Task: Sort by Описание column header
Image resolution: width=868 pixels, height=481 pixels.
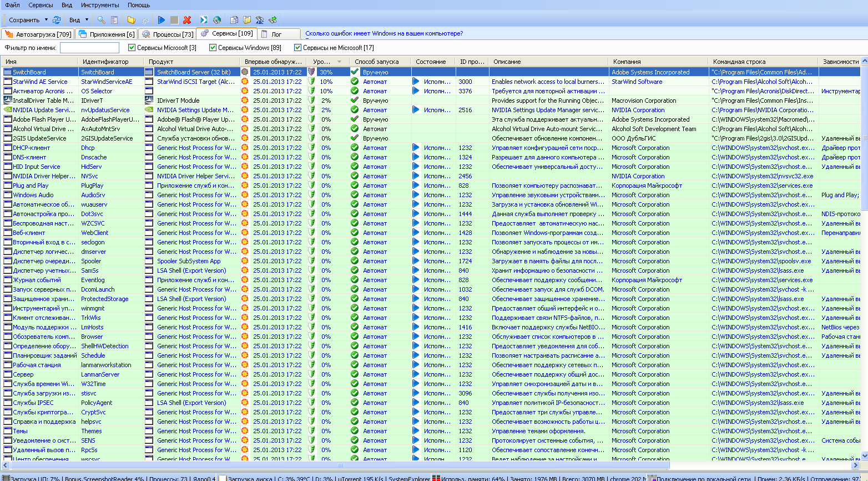Action: [x=549, y=62]
